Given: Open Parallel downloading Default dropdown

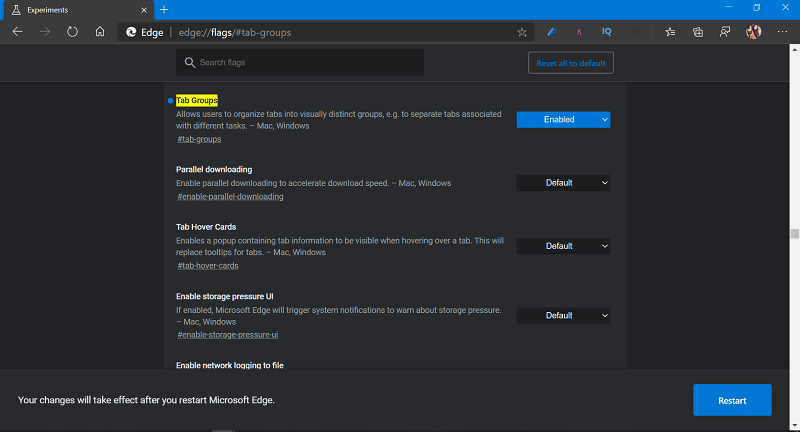Looking at the screenshot, I should [x=563, y=183].
